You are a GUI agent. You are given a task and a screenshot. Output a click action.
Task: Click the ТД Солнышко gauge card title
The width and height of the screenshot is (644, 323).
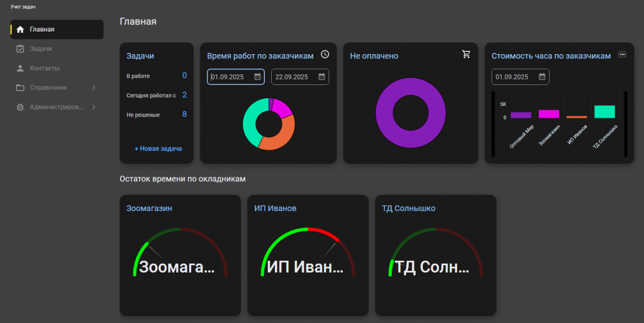(x=409, y=208)
